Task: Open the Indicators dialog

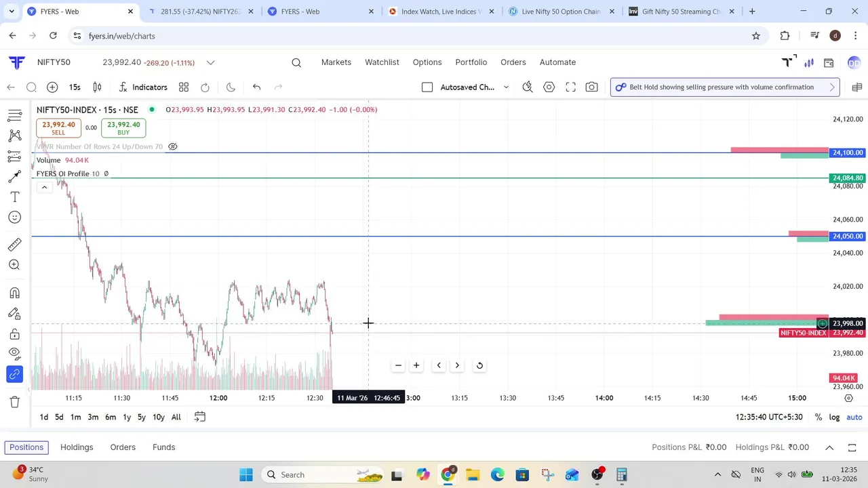Action: [143, 87]
